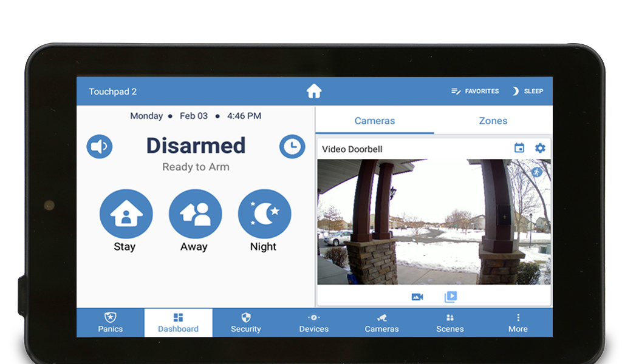Tap the Touchpad 2 title
Image resolution: width=622 pixels, height=364 pixels.
[x=112, y=92]
